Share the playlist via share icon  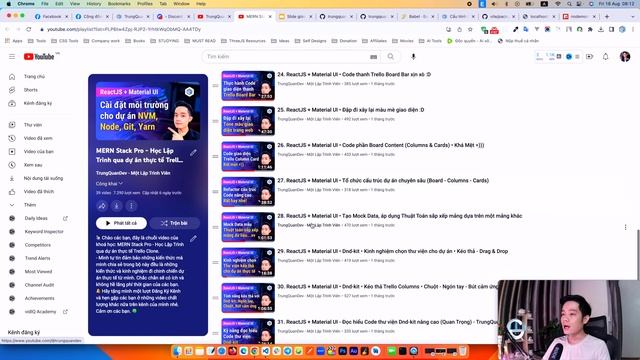[x=102, y=206]
